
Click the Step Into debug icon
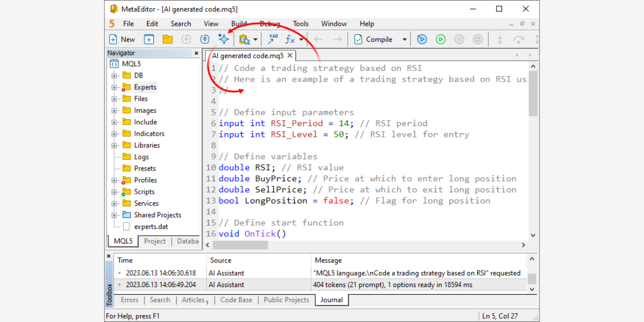point(500,39)
